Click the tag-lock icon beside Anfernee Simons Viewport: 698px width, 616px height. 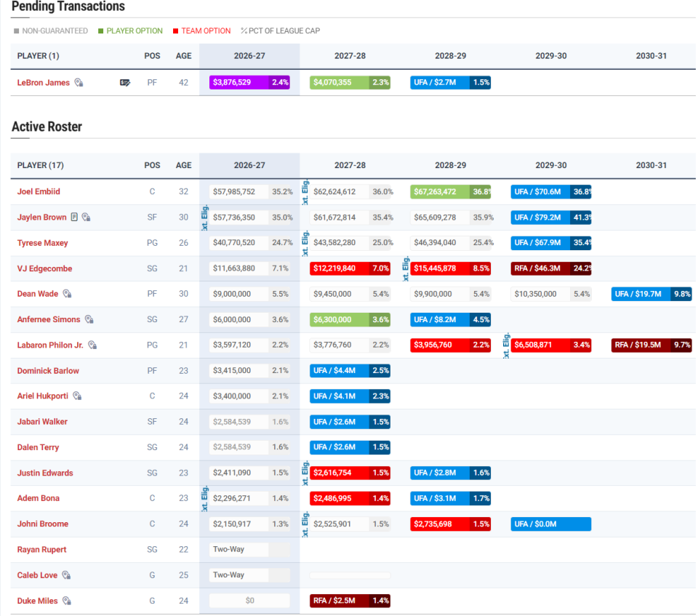89,319
